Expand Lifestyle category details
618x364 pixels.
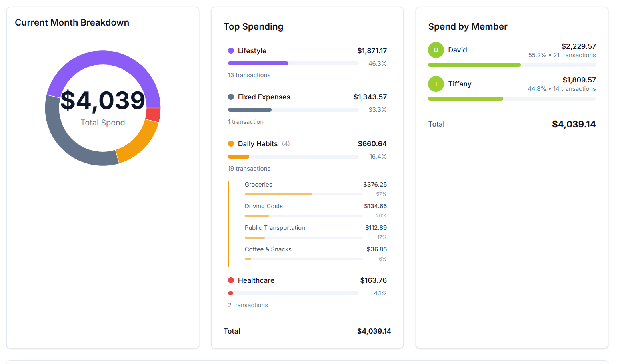pos(252,51)
